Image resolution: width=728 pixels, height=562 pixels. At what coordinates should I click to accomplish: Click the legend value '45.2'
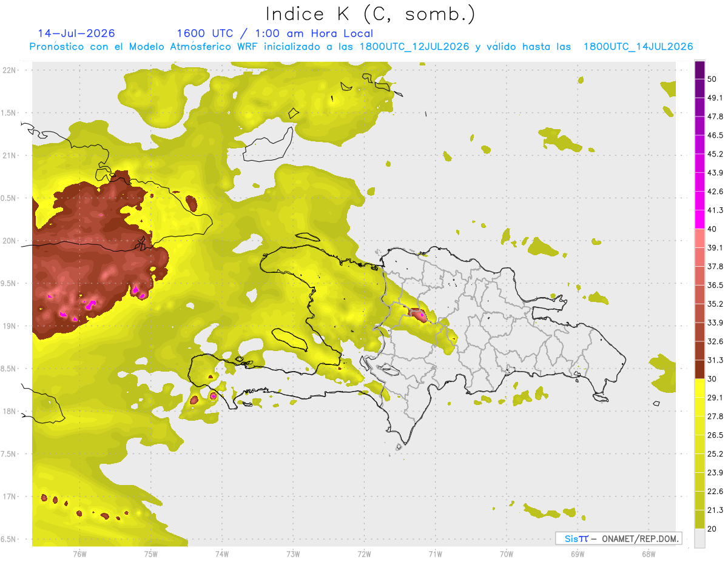(715, 154)
